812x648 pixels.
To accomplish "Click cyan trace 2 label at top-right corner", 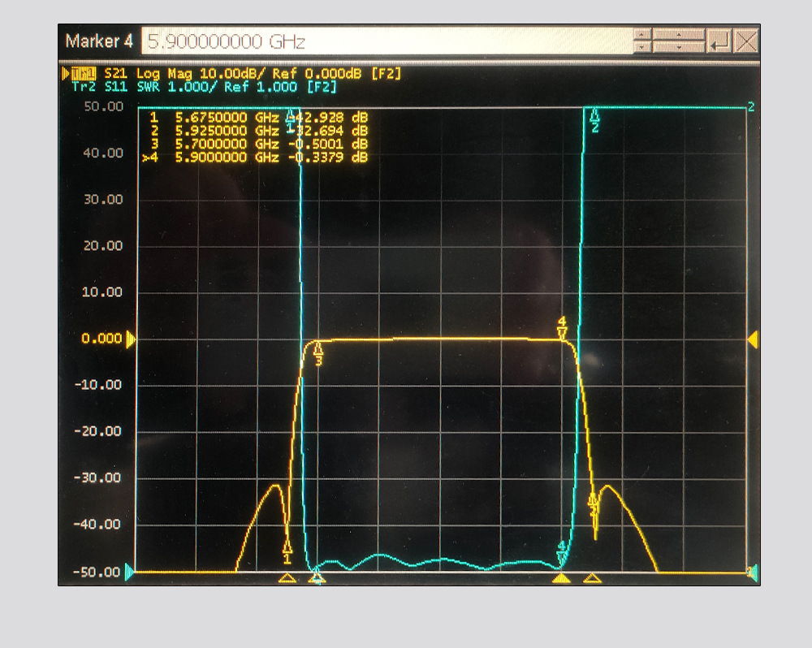I will [751, 107].
